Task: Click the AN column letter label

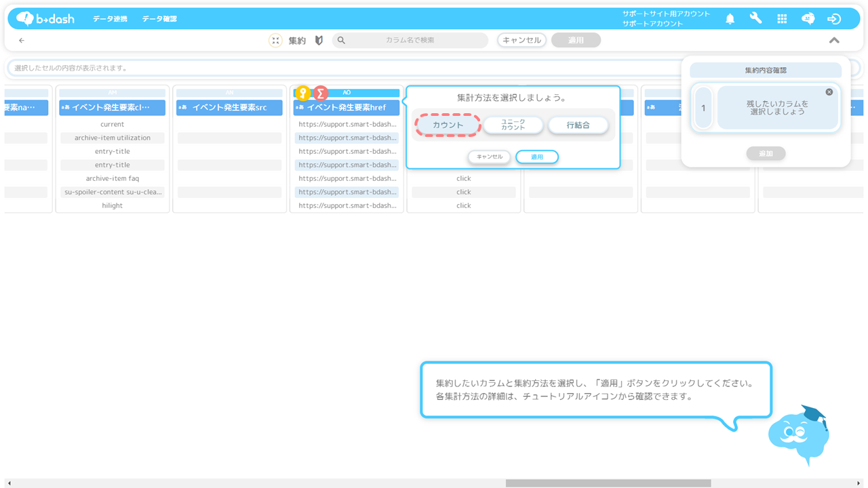Action: point(229,93)
